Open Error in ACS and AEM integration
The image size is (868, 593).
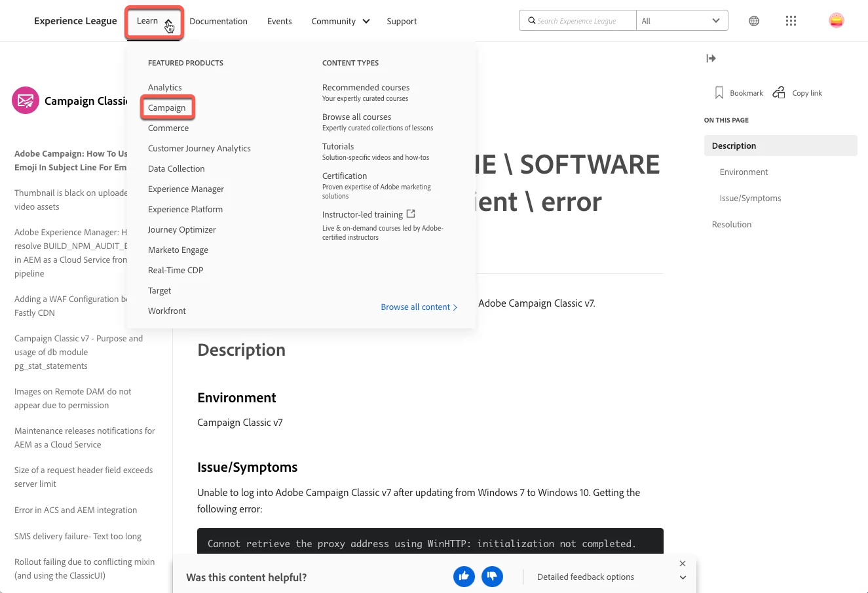pyautogui.click(x=75, y=510)
